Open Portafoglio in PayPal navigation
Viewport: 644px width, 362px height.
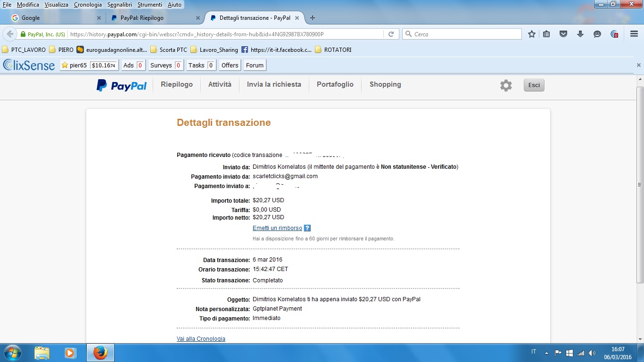[x=335, y=84]
